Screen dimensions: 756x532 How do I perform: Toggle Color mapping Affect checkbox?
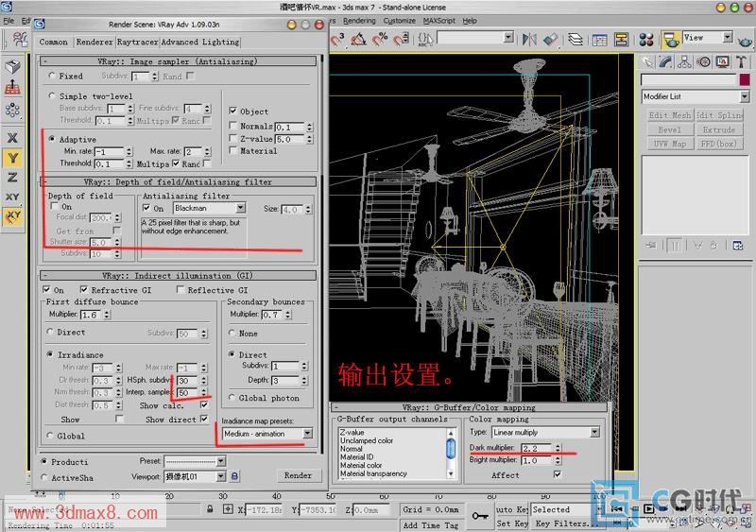point(558,474)
